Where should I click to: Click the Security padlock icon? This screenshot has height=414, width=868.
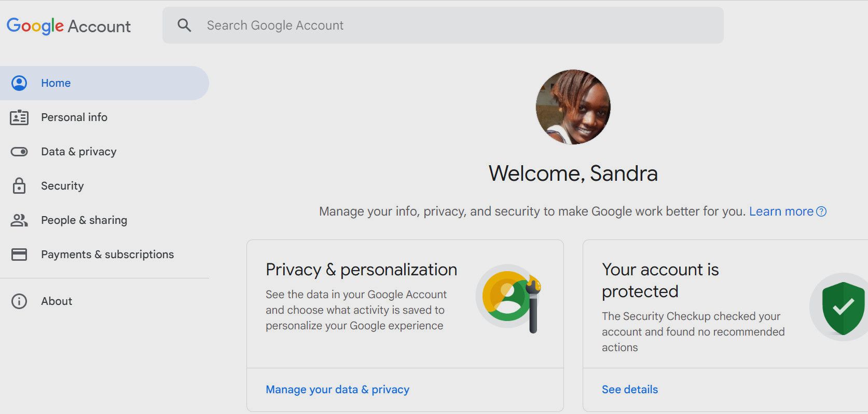point(19,185)
